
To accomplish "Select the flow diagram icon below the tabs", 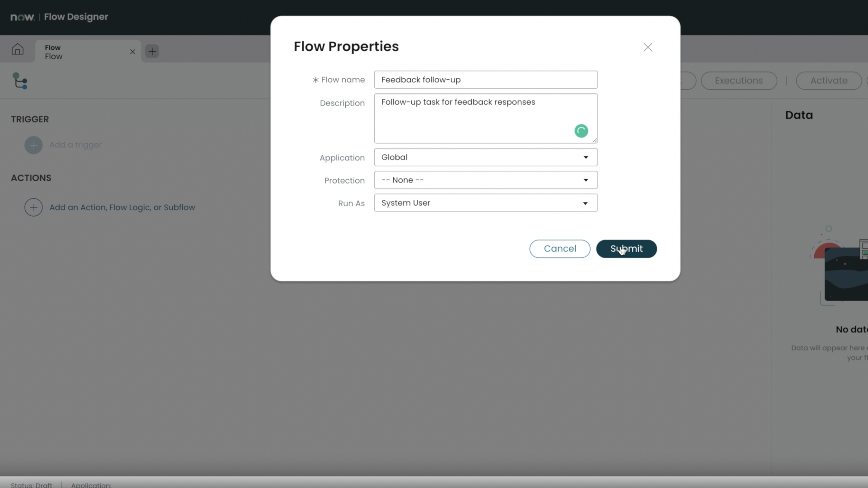I will tap(20, 81).
